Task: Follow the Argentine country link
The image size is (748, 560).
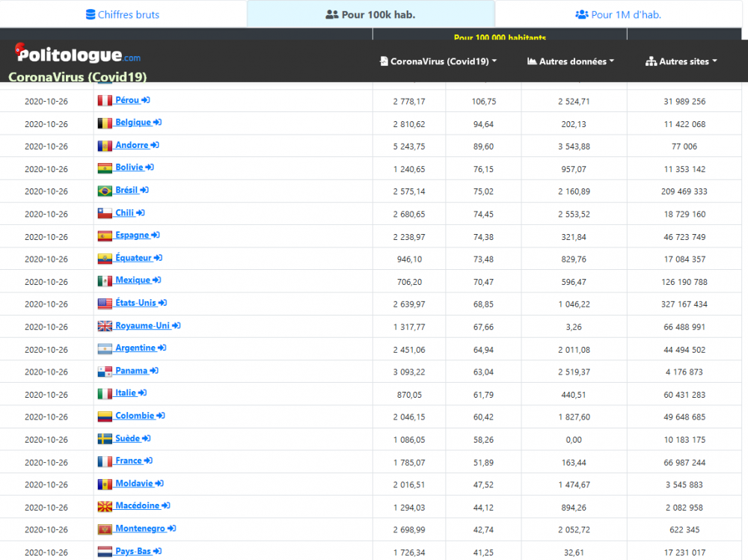Action: click(x=135, y=348)
